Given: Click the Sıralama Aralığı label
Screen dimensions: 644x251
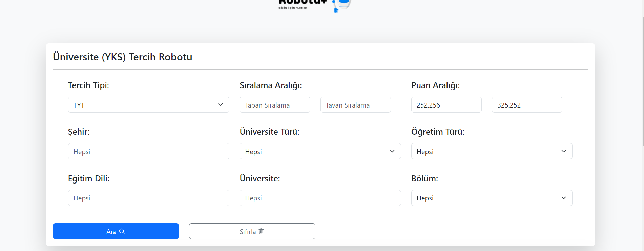Looking at the screenshot, I should click(271, 85).
